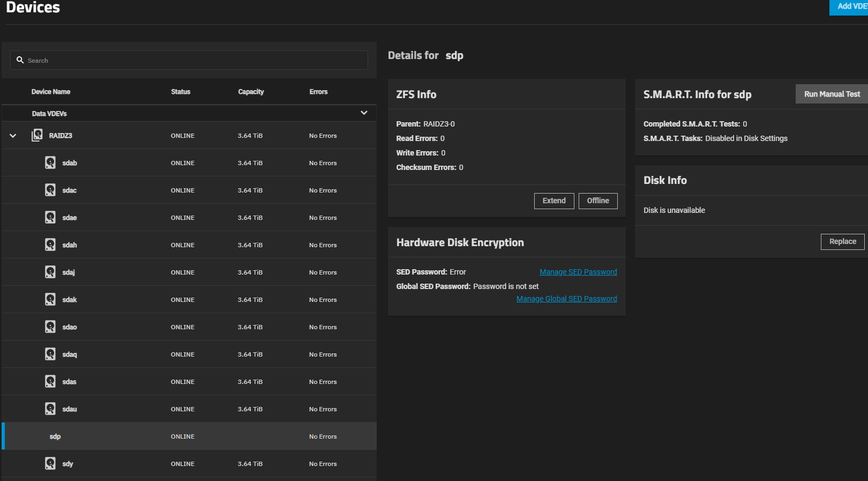This screenshot has width=868, height=481.
Task: Click the sdaj disk icon
Action: [x=50, y=272]
